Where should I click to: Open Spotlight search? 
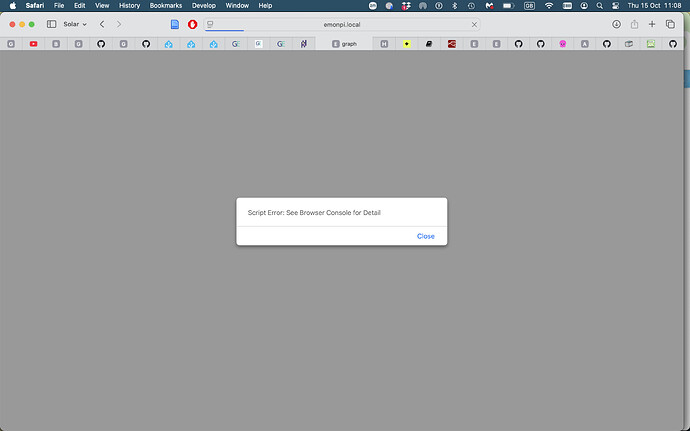(599, 6)
